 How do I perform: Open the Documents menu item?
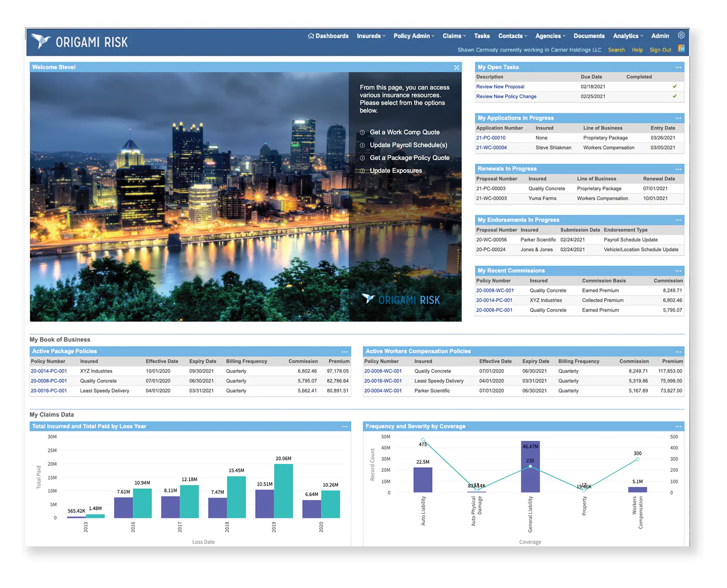pos(589,36)
